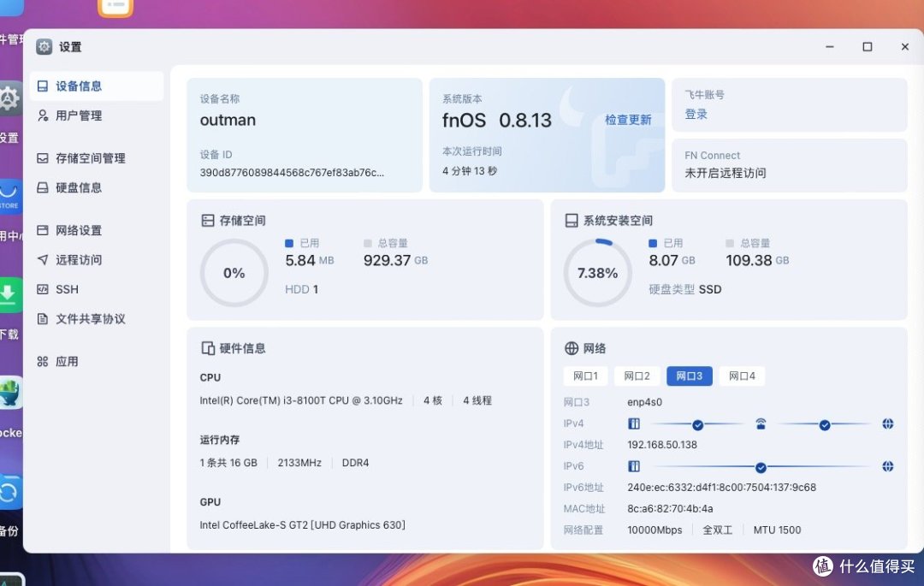
Task: Open the desktop Settings gear app icon
Action: click(x=10, y=99)
